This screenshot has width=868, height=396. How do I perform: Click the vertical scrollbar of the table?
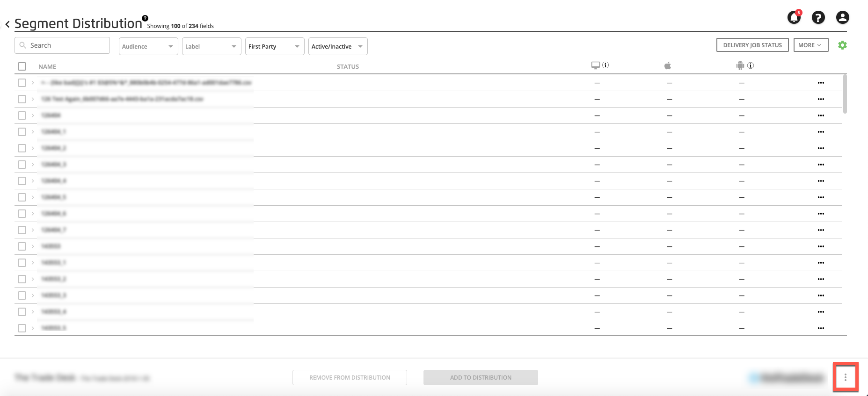[845, 94]
